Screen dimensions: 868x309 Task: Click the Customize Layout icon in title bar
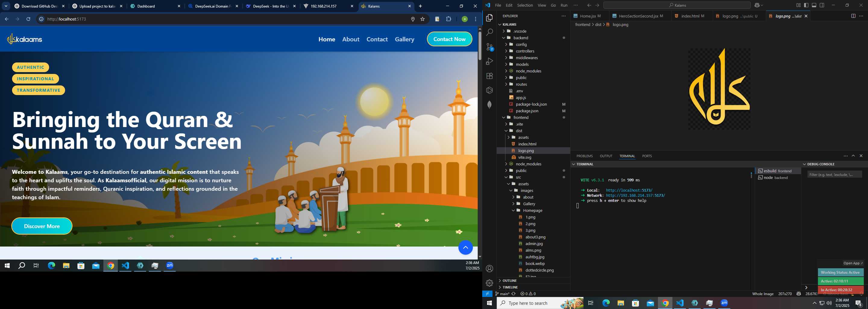(x=798, y=5)
